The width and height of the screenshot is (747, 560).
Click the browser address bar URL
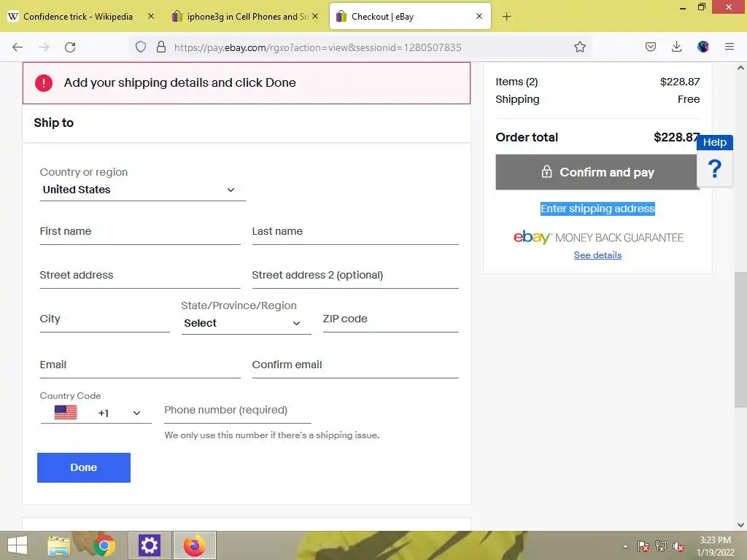(x=318, y=47)
